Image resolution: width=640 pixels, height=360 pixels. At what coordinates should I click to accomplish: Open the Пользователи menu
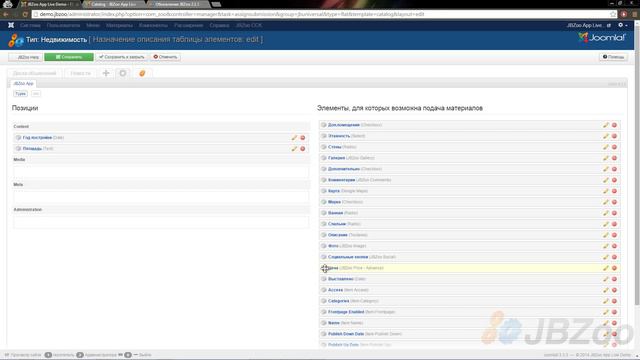pyautogui.click(x=63, y=25)
